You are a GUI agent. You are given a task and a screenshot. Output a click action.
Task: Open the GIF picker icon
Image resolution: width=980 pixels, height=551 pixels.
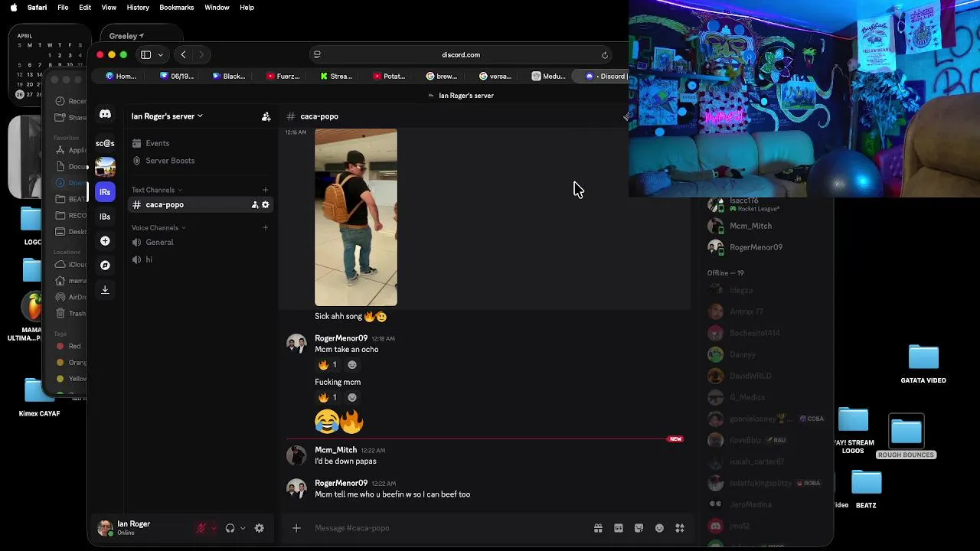[619, 528]
